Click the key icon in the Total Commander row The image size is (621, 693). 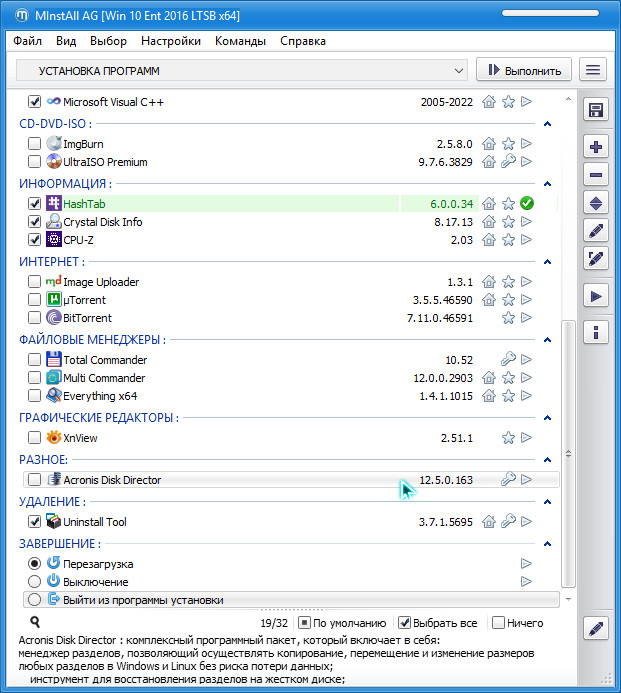pos(508,360)
